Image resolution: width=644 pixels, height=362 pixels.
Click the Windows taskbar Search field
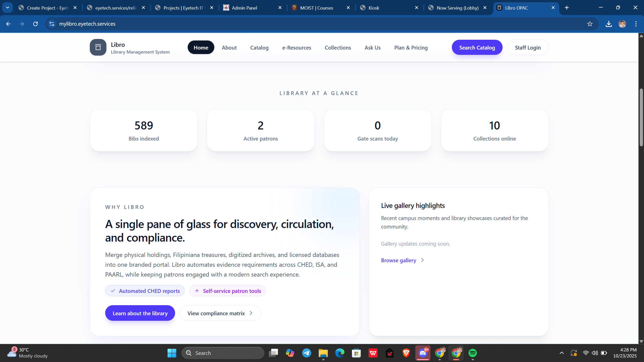tap(223, 353)
